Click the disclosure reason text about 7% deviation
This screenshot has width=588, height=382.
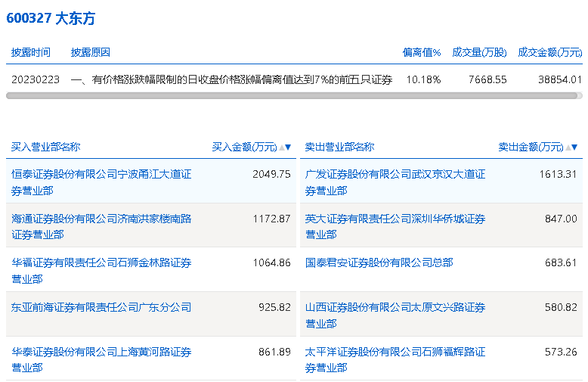click(x=231, y=79)
